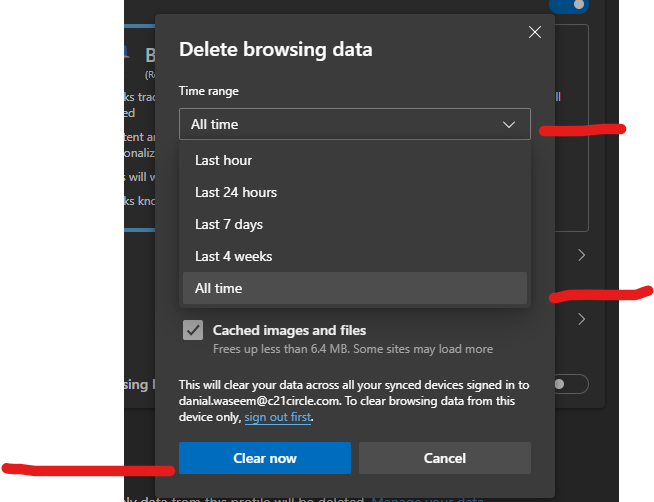The width and height of the screenshot is (654, 502).
Task: Choose the highlighted All time list option
Action: (219, 288)
